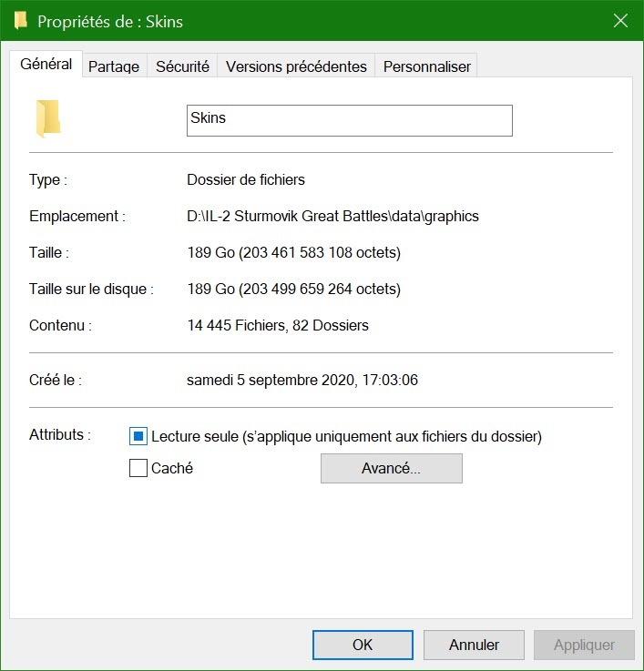The width and height of the screenshot is (644, 671).
Task: Click the folder icon in the title bar
Action: pos(20,21)
